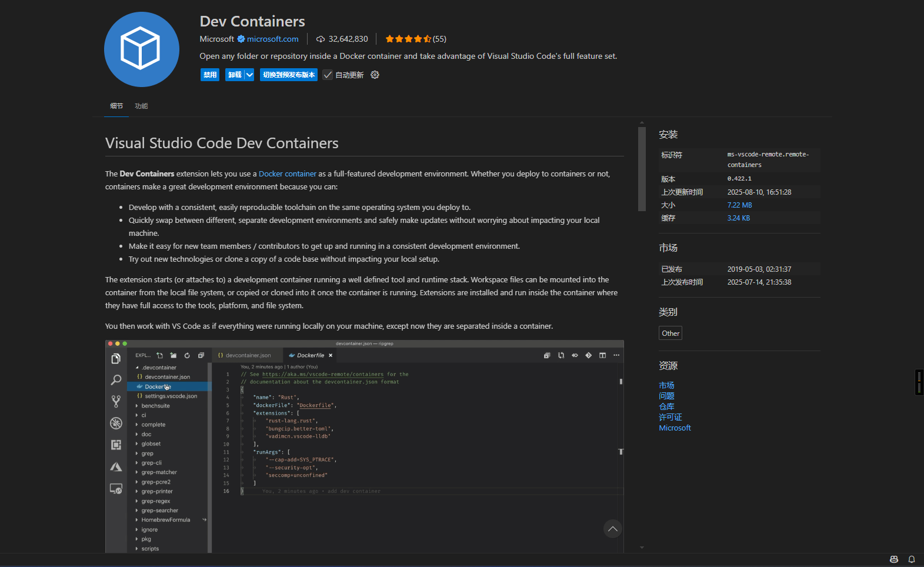
Task: Switch to the 功能 tab
Action: click(141, 106)
